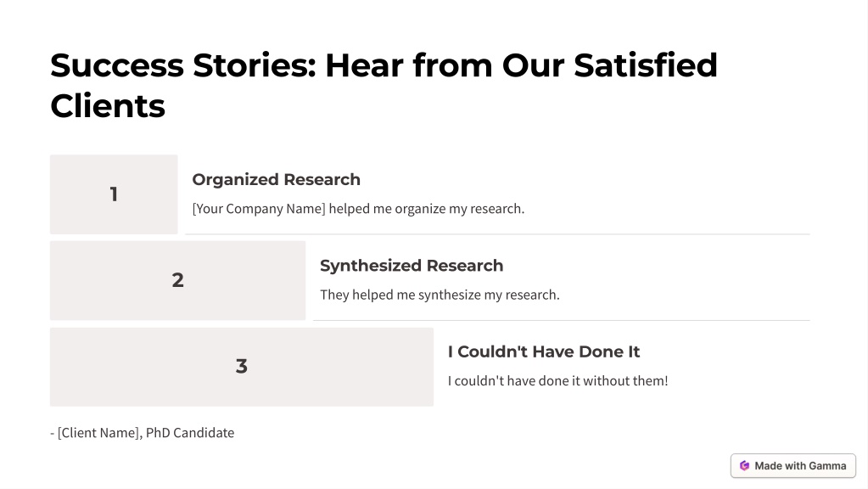Screen dimensions: 868x489
Task: Select the numbered block labeled 2
Action: (177, 280)
